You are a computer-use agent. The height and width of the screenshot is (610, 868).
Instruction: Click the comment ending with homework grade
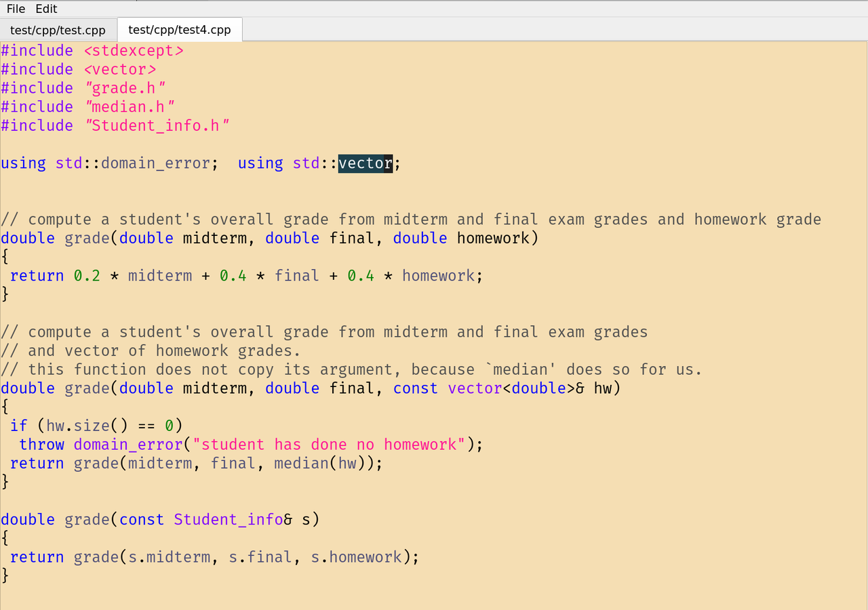(x=411, y=220)
